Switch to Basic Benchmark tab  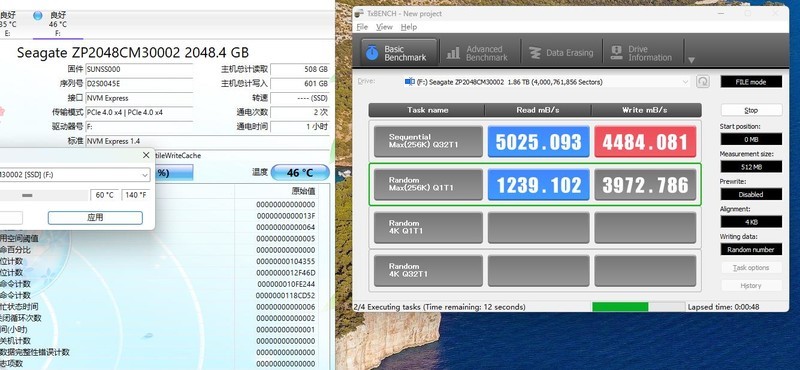pyautogui.click(x=399, y=53)
